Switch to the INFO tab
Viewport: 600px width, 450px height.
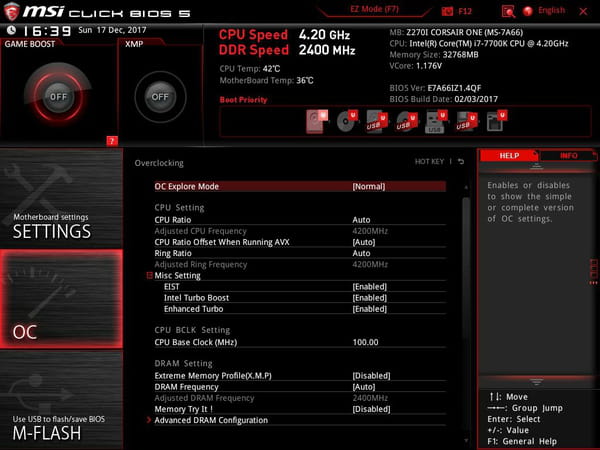(x=569, y=155)
